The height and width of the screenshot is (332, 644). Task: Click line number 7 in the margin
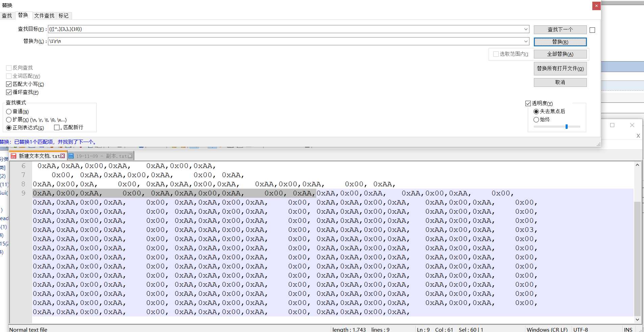coord(23,175)
